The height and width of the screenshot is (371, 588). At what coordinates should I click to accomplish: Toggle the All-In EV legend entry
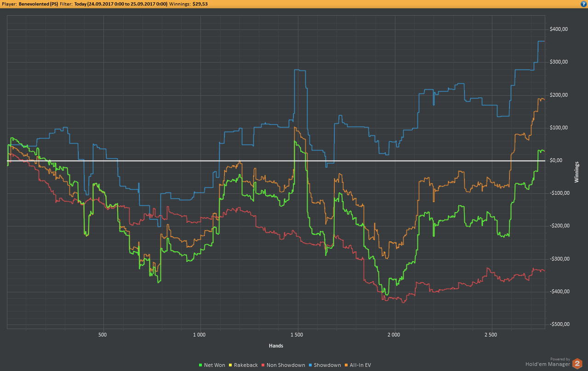tap(358, 365)
